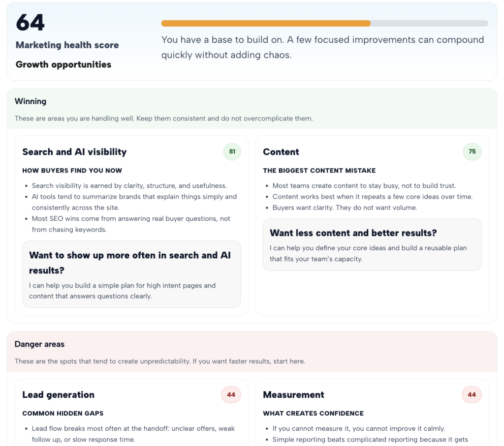Screen dimensions: 504x446
Task: Click "HOW BUYERS FIND YOU NOW" subheading
Action: [x=72, y=171]
